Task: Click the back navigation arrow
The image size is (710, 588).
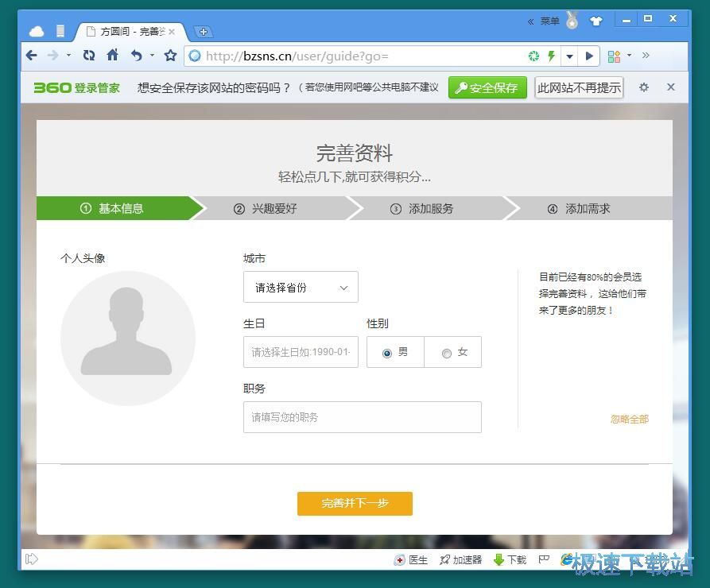Action: (x=31, y=56)
